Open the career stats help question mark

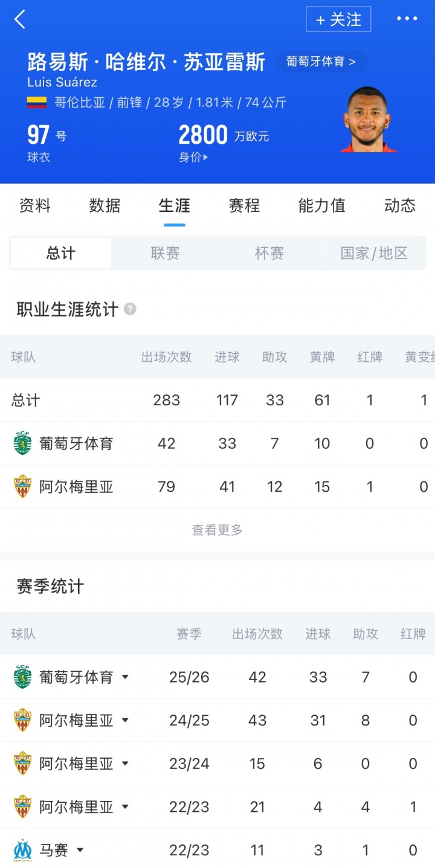point(130,309)
